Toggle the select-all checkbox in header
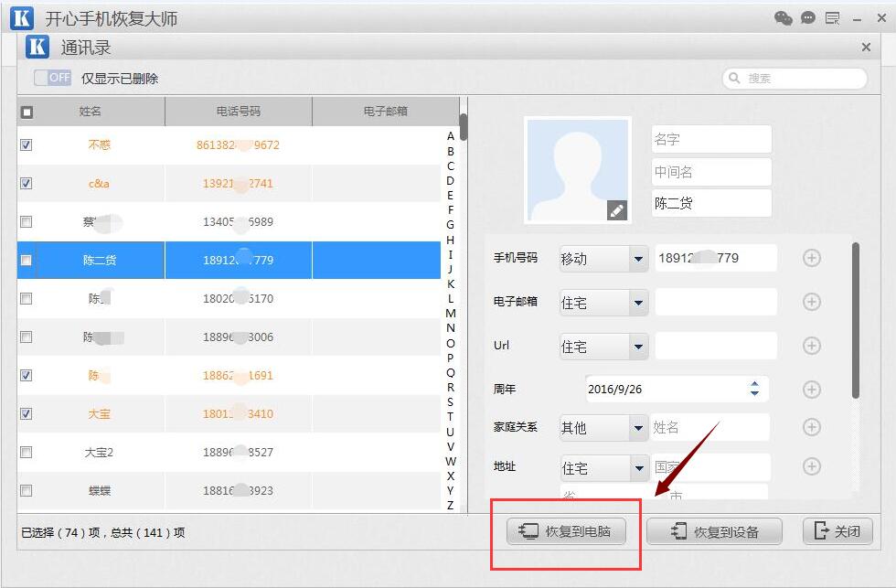 click(x=27, y=112)
